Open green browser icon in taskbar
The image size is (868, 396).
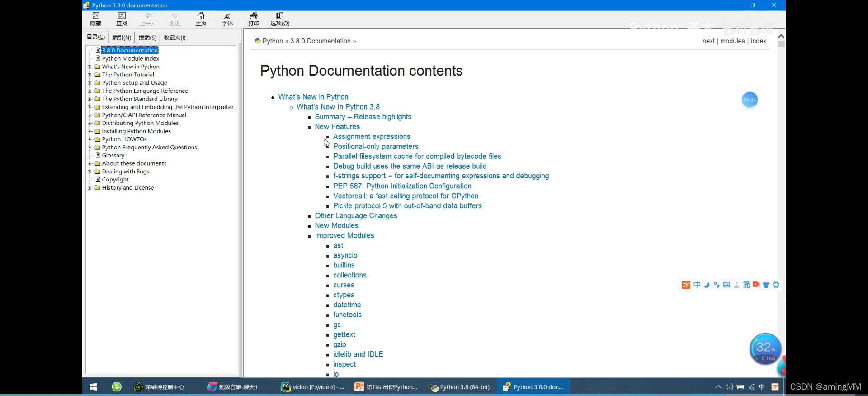click(117, 387)
